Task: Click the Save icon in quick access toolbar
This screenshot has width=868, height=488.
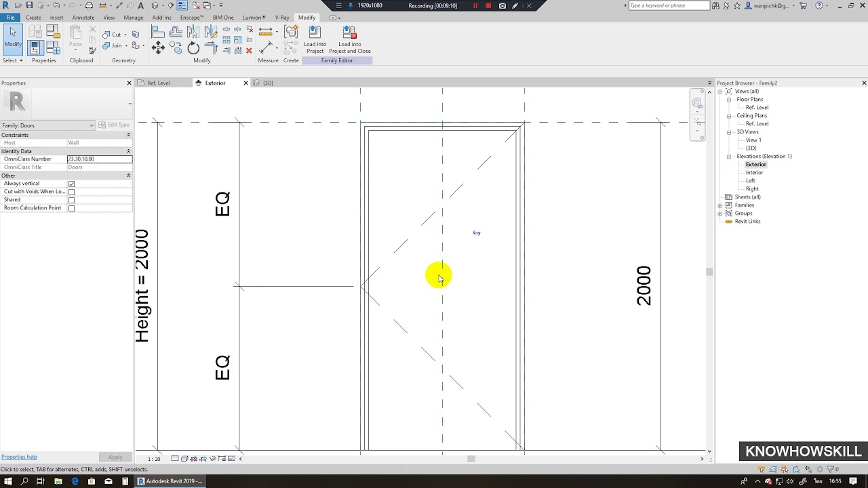Action: tap(28, 5)
